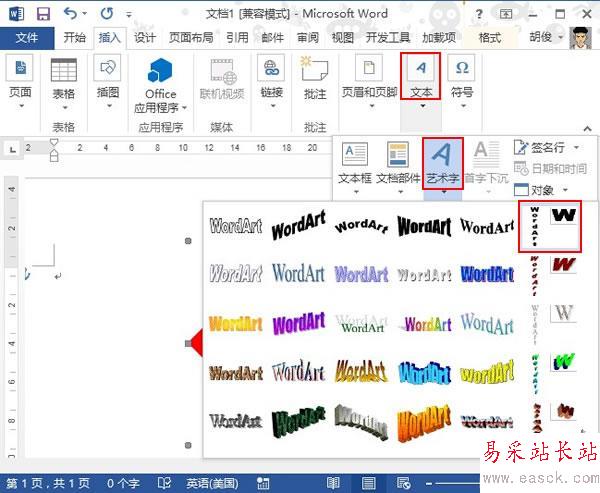Screen dimensions: 600x493
Task: Open the Word Help question mark
Action: coord(479,15)
